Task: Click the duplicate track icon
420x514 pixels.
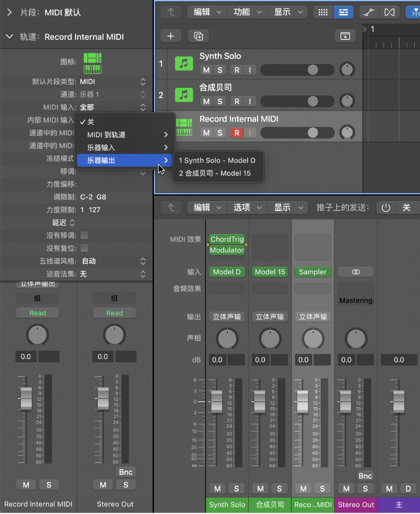Action: point(198,36)
